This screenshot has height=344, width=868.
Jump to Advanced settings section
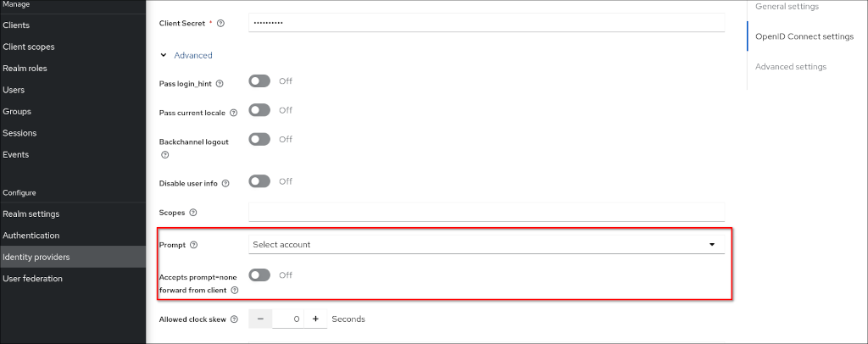pyautogui.click(x=790, y=66)
